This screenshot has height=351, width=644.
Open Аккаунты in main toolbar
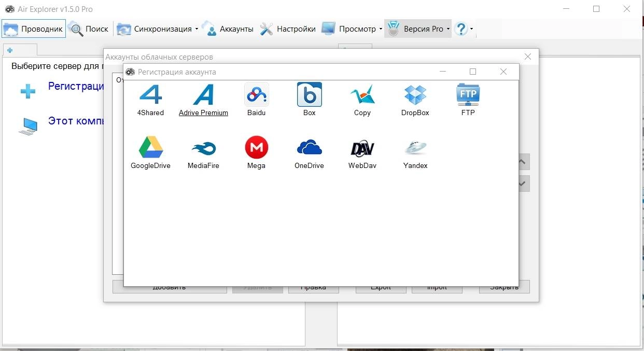[228, 29]
